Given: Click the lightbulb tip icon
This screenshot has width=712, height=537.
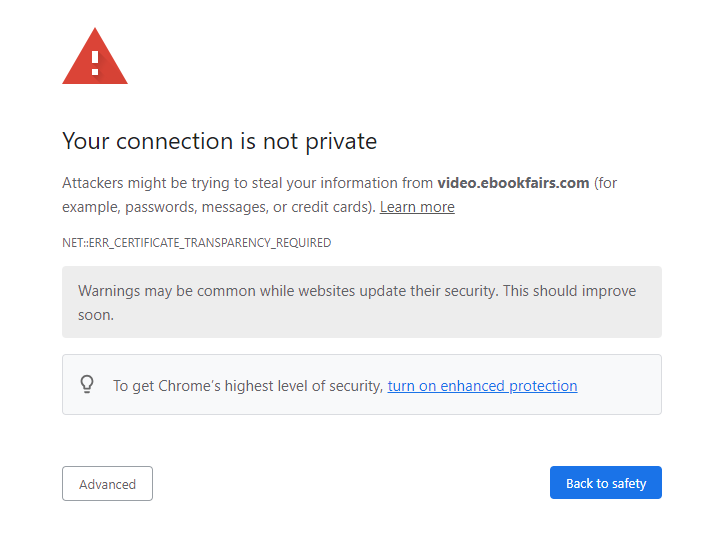Looking at the screenshot, I should point(87,384).
